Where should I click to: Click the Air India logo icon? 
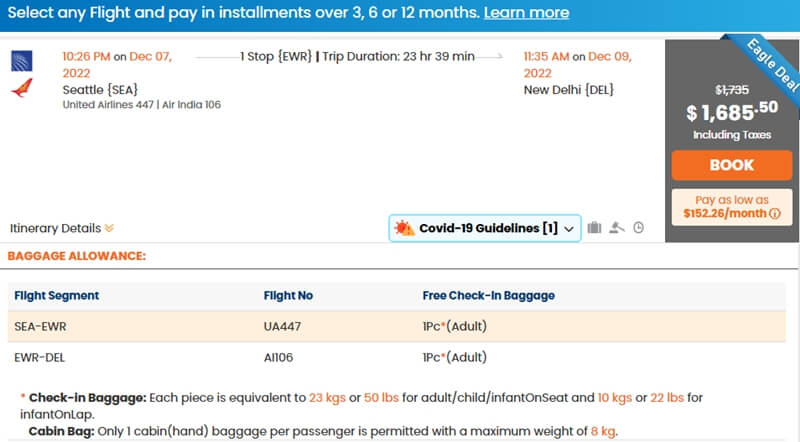[22, 88]
